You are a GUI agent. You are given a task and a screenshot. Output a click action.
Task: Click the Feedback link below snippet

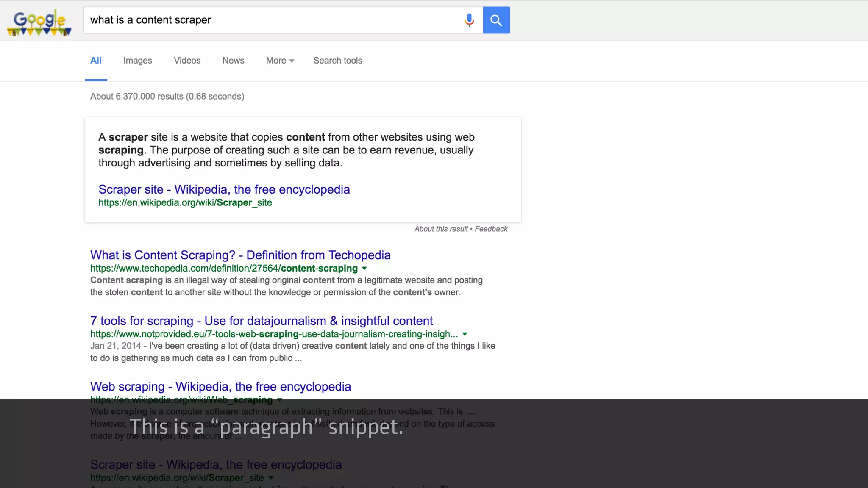[x=491, y=229]
